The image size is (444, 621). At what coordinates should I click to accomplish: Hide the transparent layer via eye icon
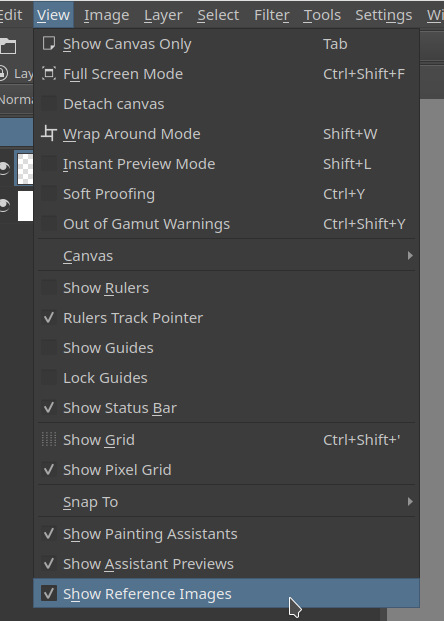click(x=4, y=168)
